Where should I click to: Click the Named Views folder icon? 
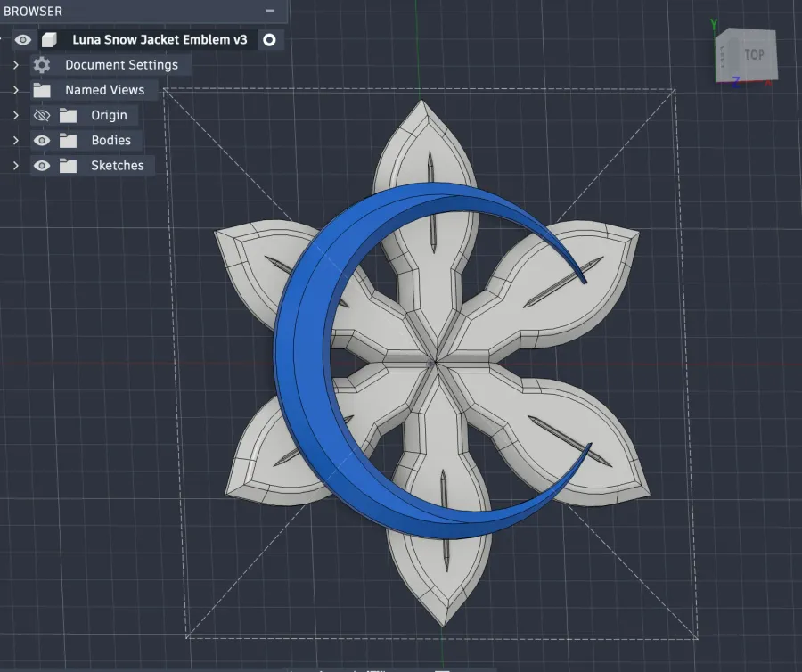[42, 91]
